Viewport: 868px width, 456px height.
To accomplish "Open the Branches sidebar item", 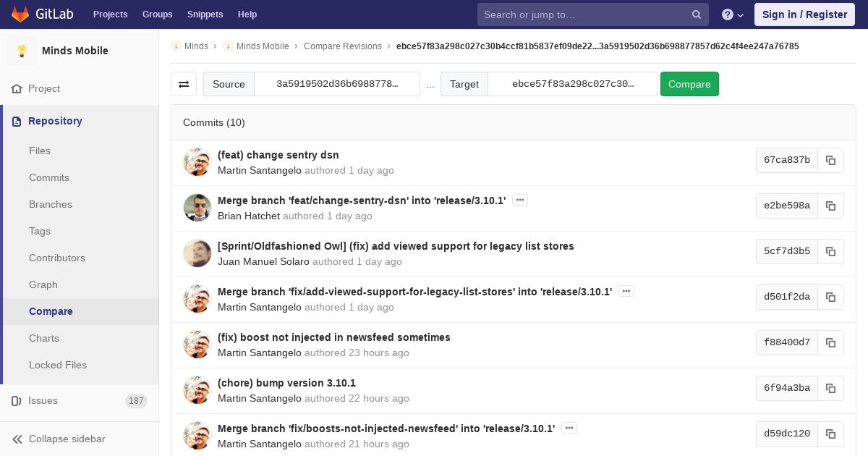I will [x=51, y=204].
